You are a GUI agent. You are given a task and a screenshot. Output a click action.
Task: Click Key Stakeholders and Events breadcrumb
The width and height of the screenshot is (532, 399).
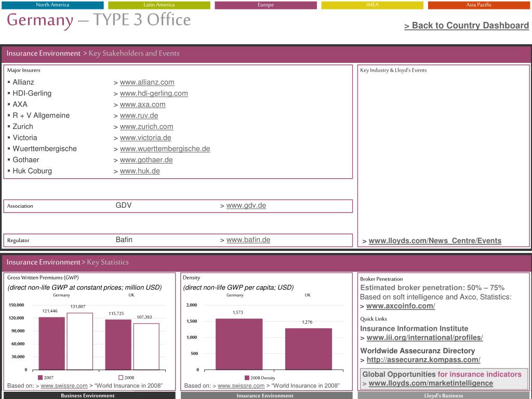(134, 54)
